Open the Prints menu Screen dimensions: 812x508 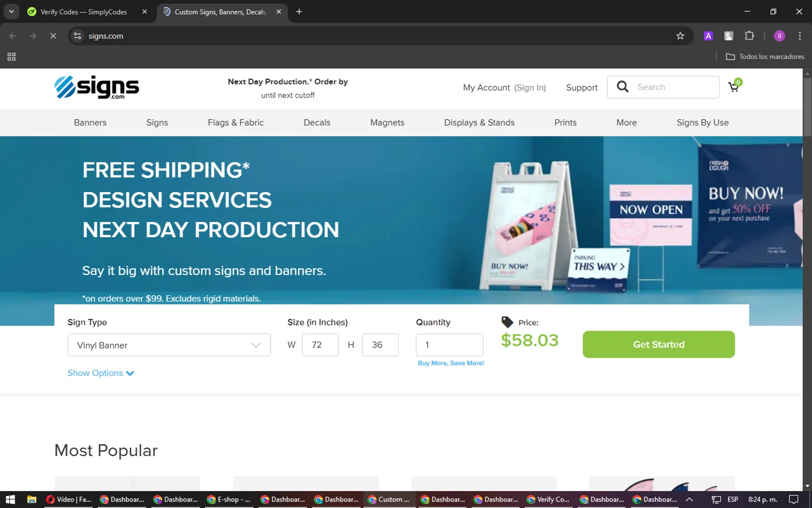[x=566, y=122]
